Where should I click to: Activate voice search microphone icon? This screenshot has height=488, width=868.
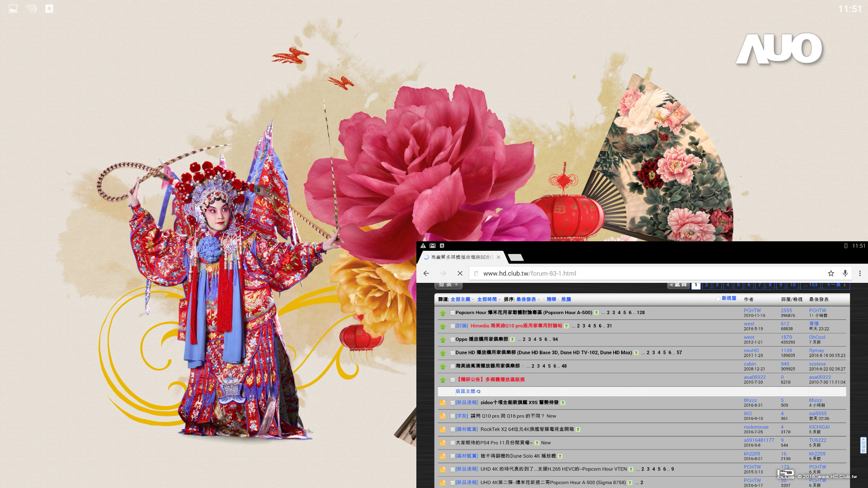845,273
